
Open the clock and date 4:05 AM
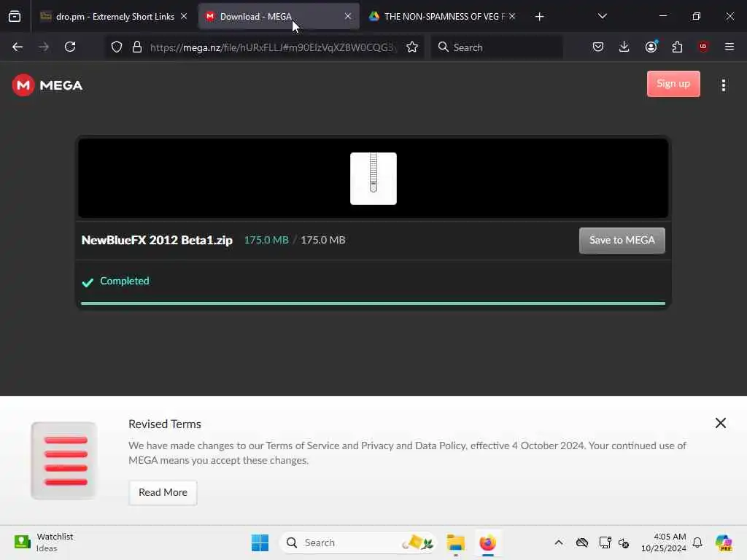coord(664,542)
